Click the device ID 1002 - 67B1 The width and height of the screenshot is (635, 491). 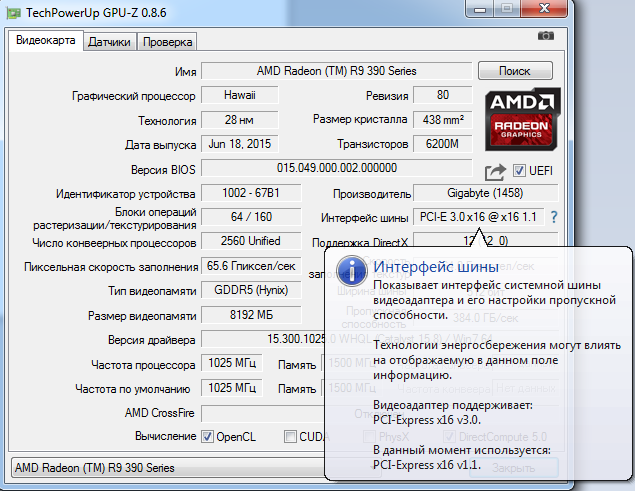pyautogui.click(x=251, y=193)
